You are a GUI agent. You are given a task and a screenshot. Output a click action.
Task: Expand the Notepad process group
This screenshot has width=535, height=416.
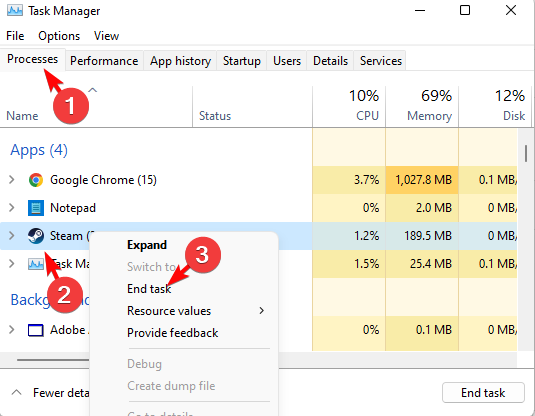coord(12,207)
